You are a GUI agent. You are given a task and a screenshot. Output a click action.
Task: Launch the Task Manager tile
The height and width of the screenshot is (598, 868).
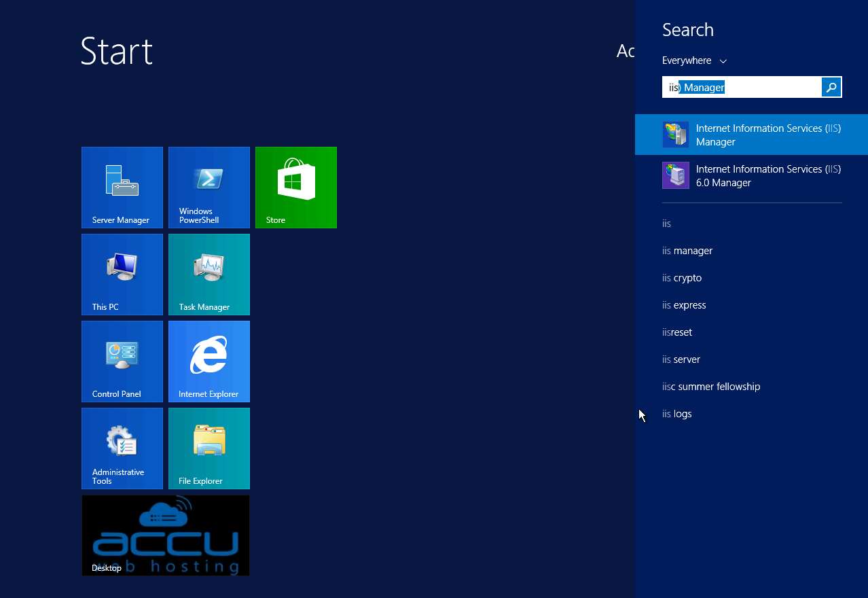209,275
